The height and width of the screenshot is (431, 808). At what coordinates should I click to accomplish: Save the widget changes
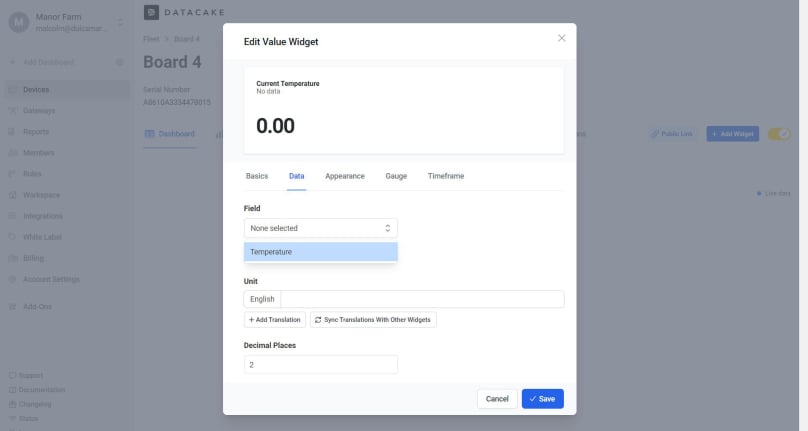542,399
